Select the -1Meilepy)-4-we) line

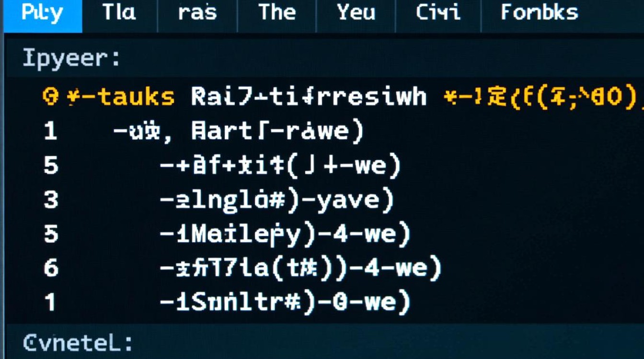pyautogui.click(x=285, y=234)
